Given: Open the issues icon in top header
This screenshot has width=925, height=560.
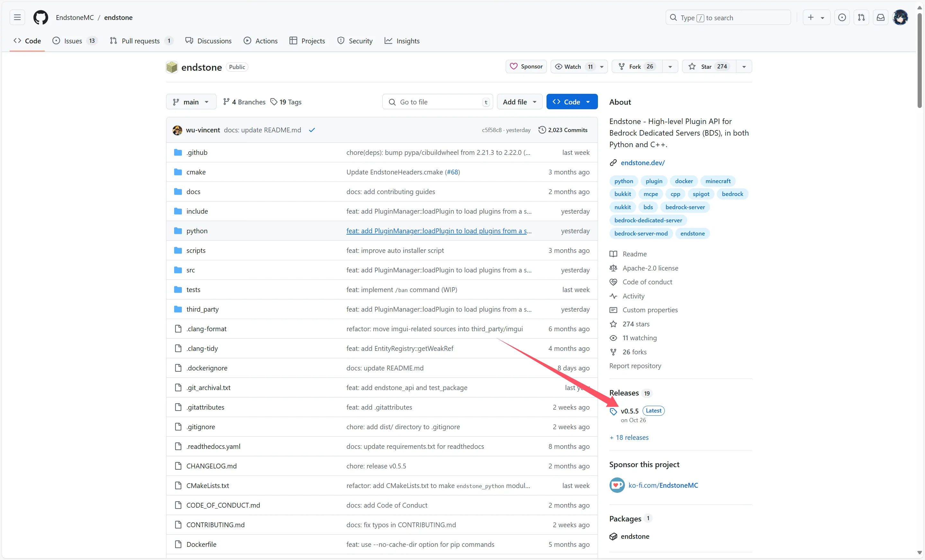Looking at the screenshot, I should tap(842, 18).
